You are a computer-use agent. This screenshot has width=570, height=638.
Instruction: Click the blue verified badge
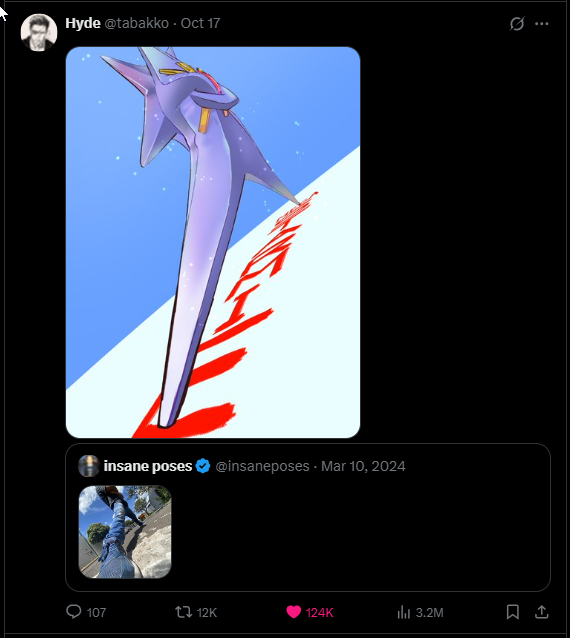tap(203, 466)
